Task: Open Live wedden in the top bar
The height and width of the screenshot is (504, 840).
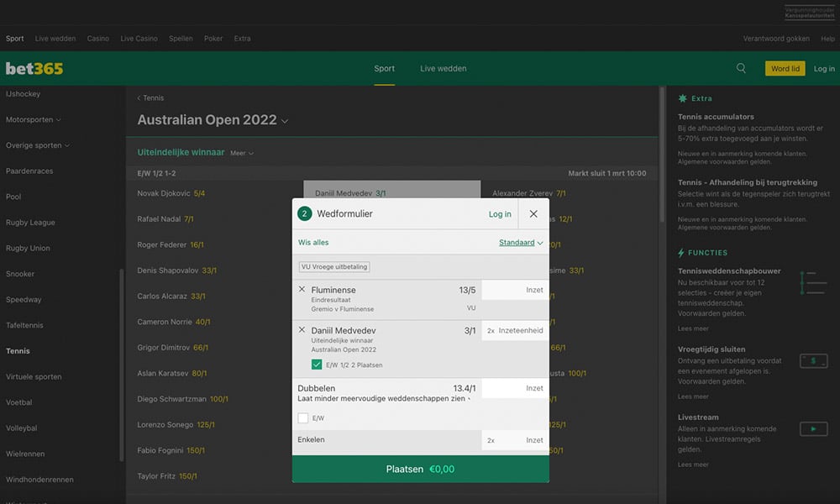Action: pyautogui.click(x=55, y=39)
